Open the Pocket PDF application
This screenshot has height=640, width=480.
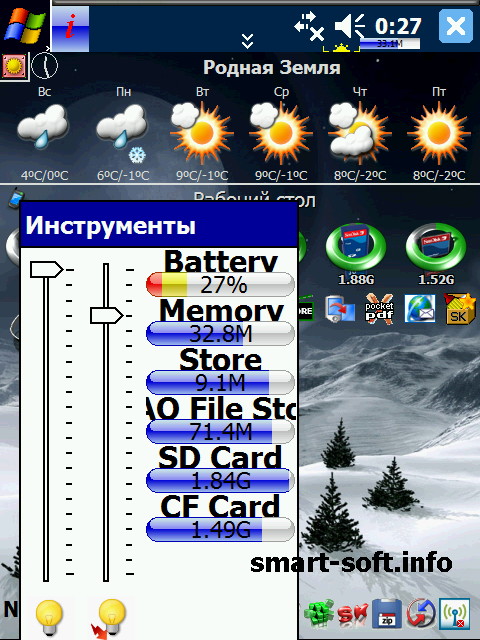[x=379, y=309]
